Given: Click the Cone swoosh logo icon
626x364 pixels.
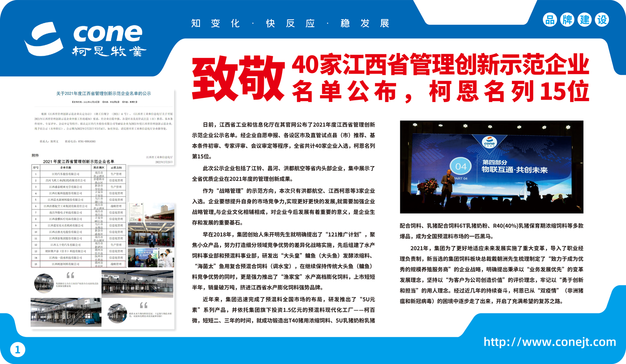Looking at the screenshot, I should coord(44,39).
